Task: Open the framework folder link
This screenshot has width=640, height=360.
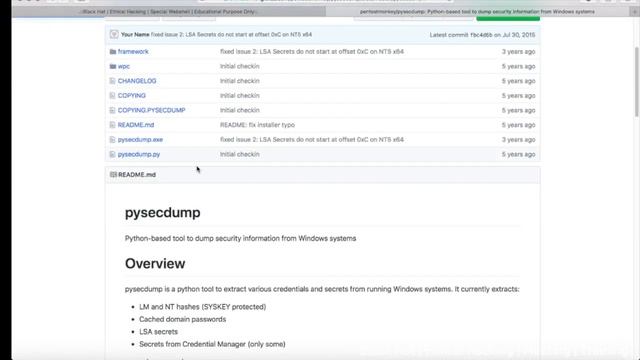Action: tap(133, 52)
